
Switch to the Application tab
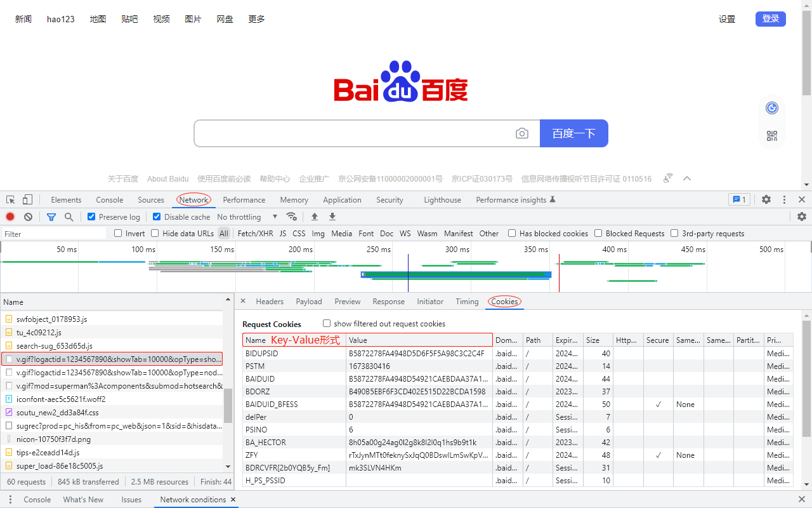[342, 199]
